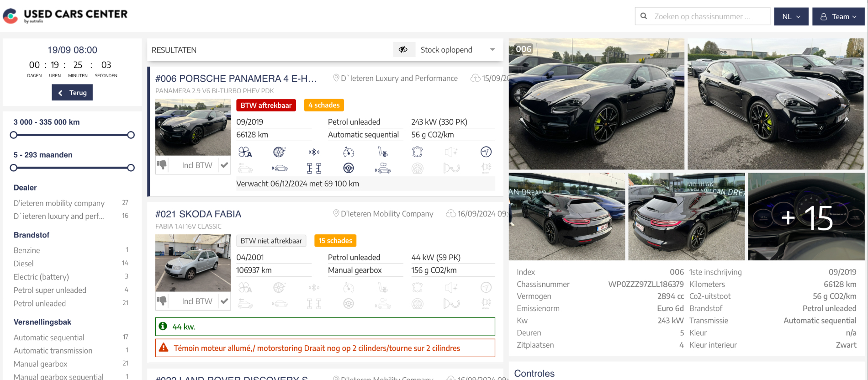Open the Porsche listing thumbnail photo
This screenshot has width=868, height=380.
pyautogui.click(x=193, y=127)
